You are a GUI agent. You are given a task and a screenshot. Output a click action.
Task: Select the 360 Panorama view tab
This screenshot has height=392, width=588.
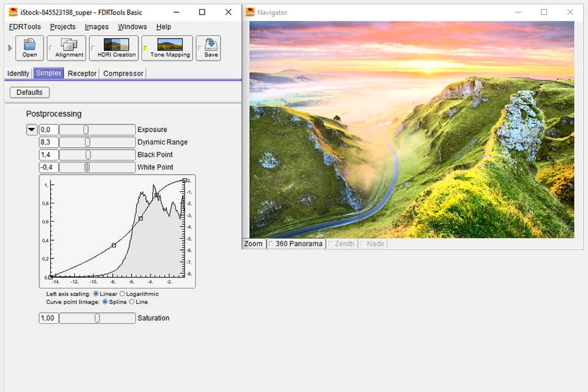pyautogui.click(x=296, y=244)
